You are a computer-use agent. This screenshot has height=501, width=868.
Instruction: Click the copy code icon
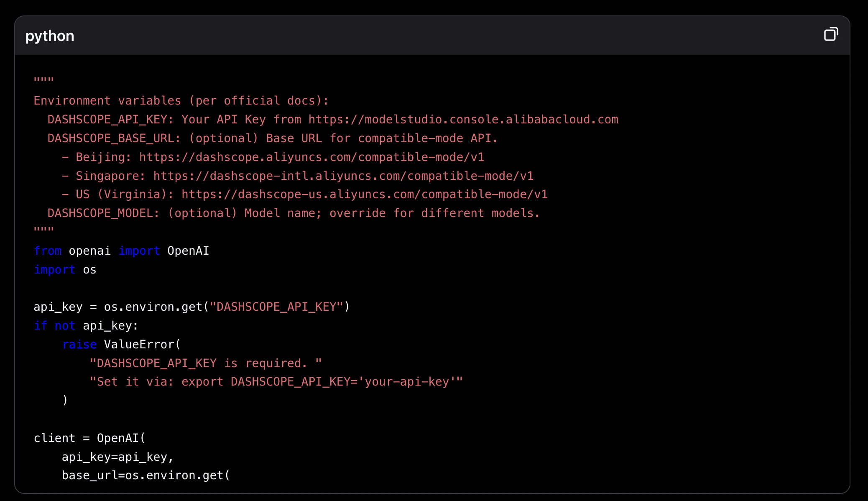[830, 34]
